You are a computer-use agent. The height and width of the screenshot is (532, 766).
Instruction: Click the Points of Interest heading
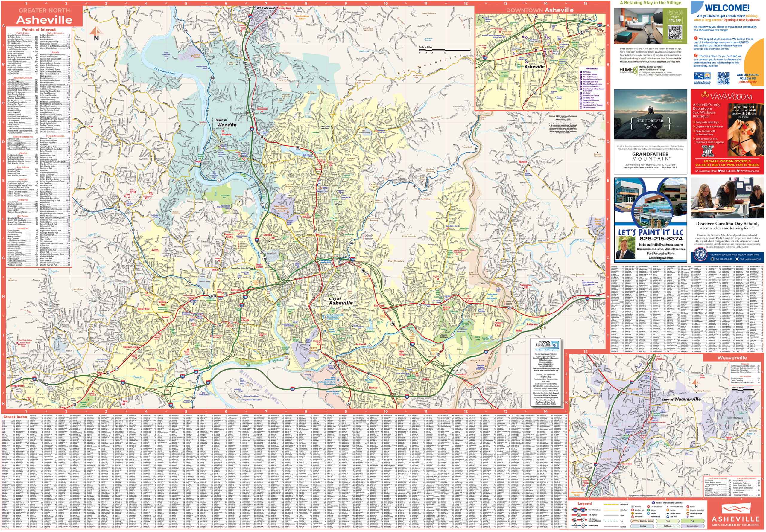click(39, 29)
